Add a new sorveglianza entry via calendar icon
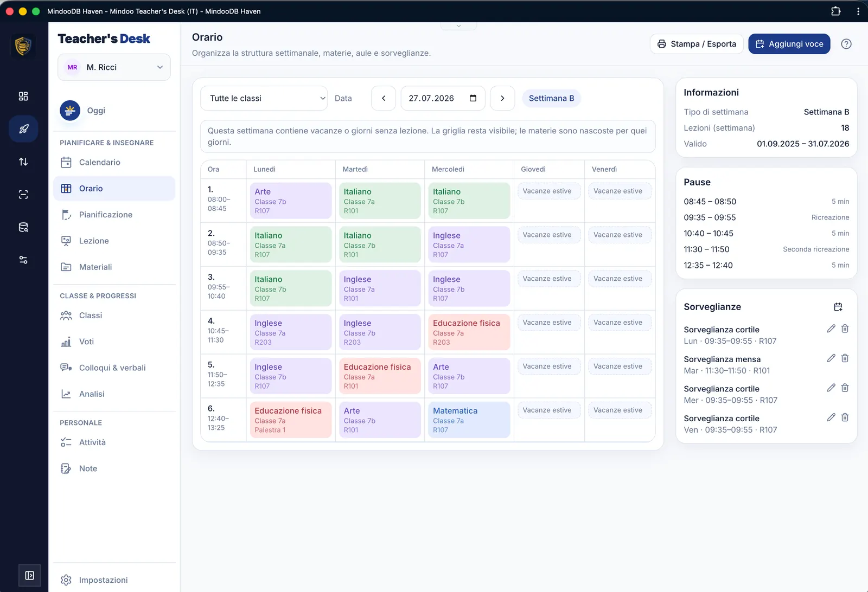This screenshot has width=868, height=592. pyautogui.click(x=838, y=307)
